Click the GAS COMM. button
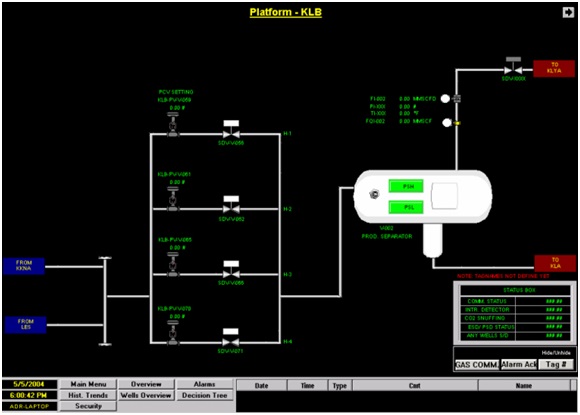The height and width of the screenshot is (415, 580). point(477,365)
